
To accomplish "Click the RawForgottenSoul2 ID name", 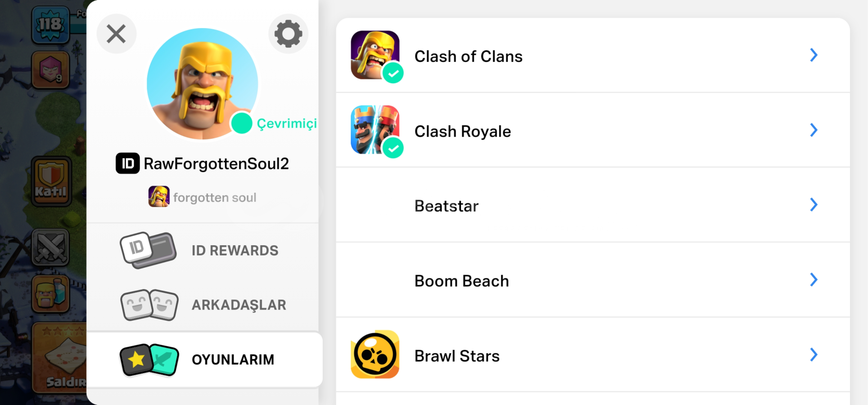I will (216, 164).
